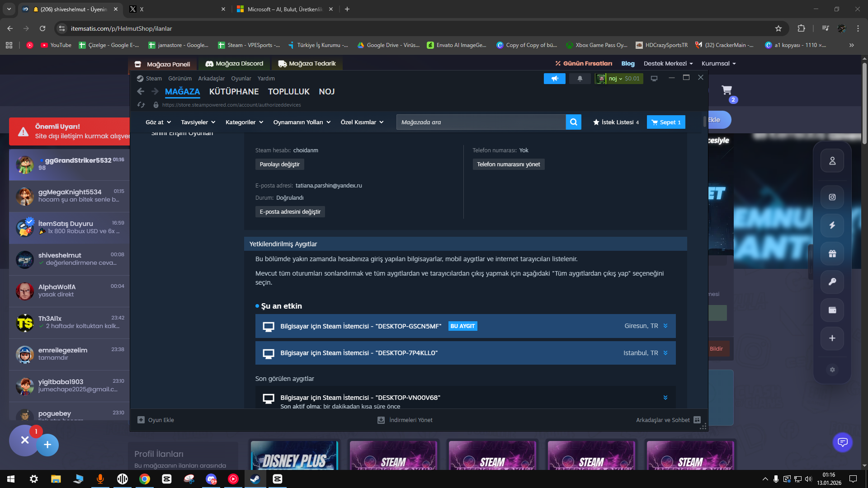Bookmark this page with the star icon
This screenshot has height=488, width=868.
click(778, 28)
